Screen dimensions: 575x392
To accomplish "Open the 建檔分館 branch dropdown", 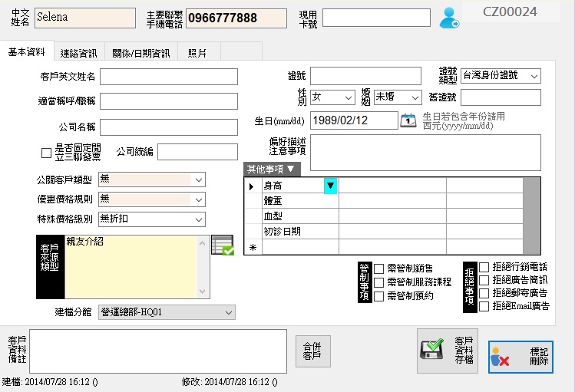I will click(167, 312).
